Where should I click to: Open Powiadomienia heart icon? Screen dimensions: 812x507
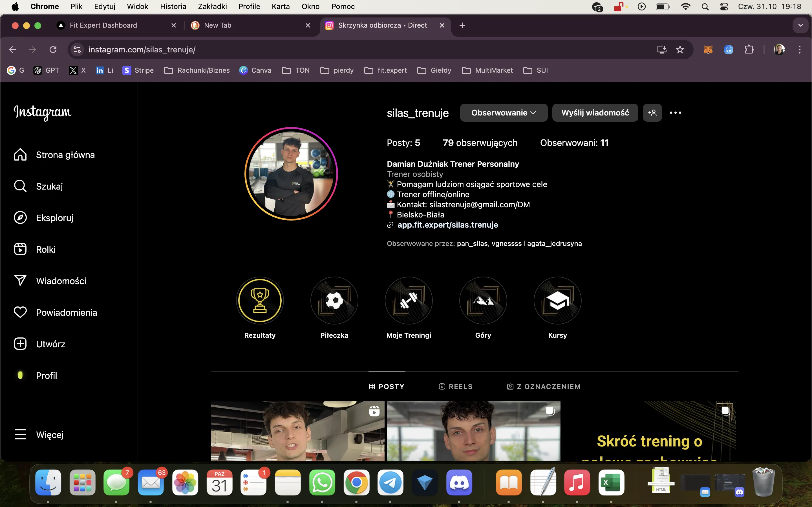click(x=20, y=312)
